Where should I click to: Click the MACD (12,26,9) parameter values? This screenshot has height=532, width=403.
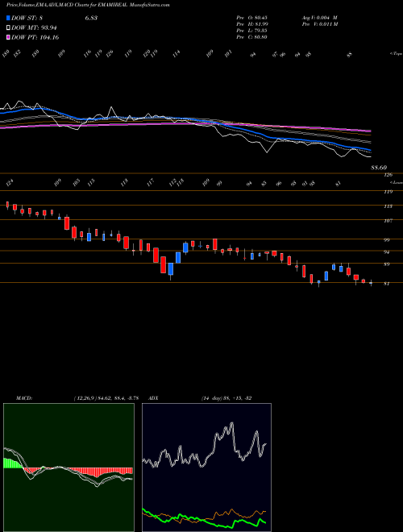coord(106,397)
